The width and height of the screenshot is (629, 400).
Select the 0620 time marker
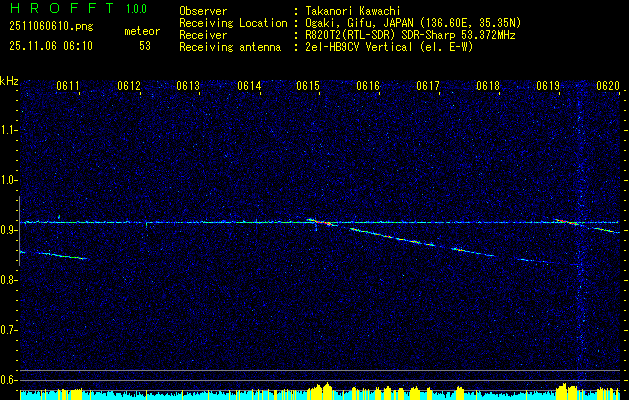608,87
